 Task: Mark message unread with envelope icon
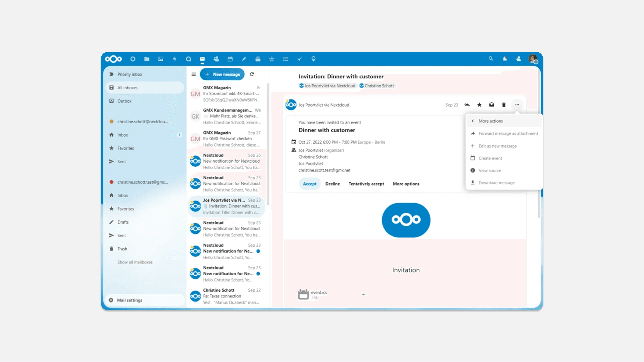click(492, 105)
